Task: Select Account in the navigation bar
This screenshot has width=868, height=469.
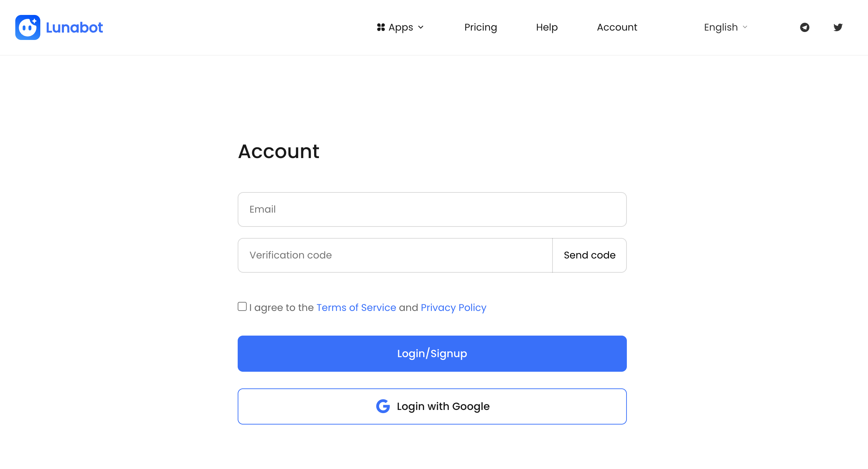Action: (x=617, y=27)
